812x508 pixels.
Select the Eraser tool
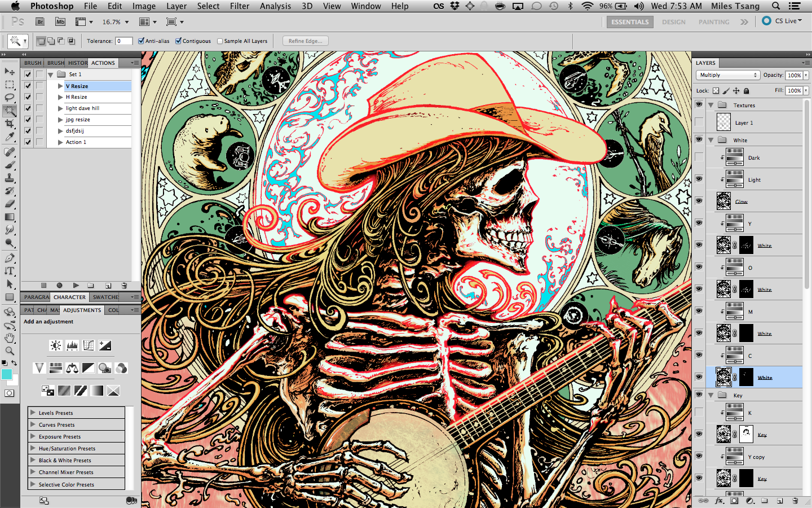10,204
